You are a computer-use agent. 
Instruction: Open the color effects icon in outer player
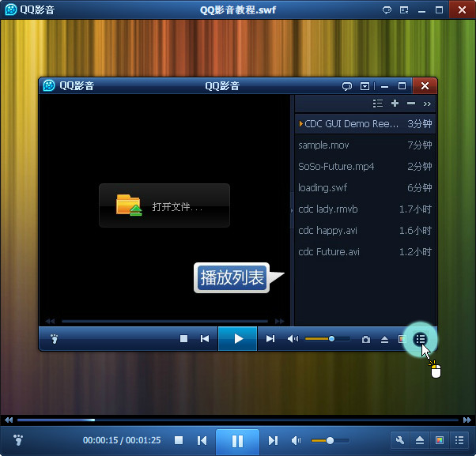[440, 440]
